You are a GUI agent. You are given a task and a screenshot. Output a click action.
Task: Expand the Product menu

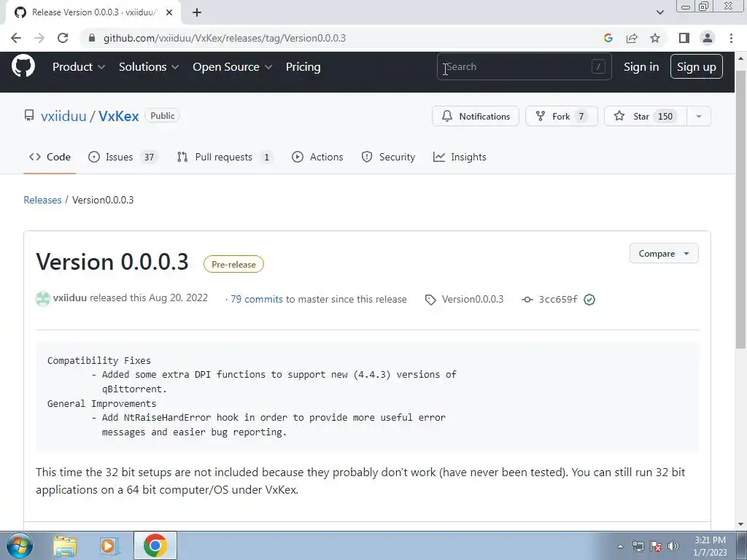[79, 66]
